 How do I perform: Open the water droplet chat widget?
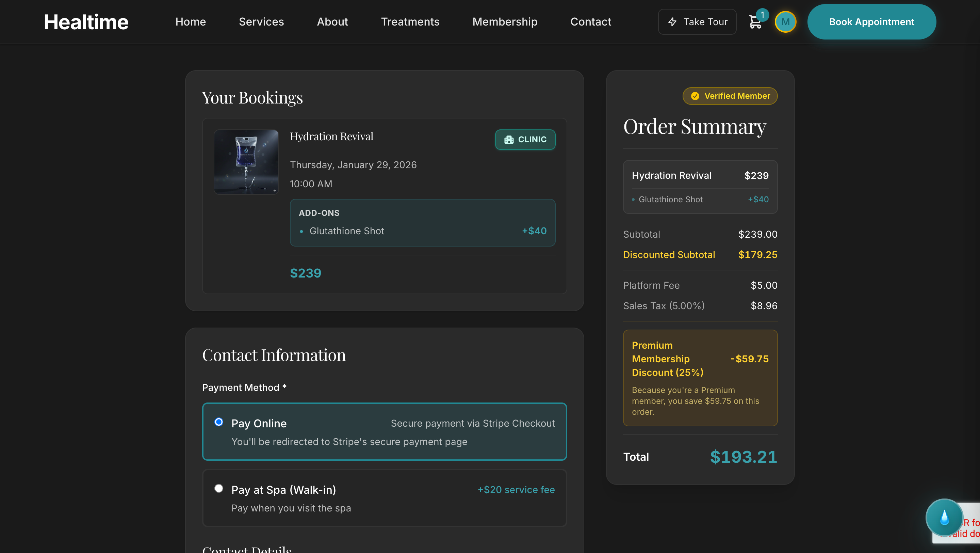pos(945,518)
